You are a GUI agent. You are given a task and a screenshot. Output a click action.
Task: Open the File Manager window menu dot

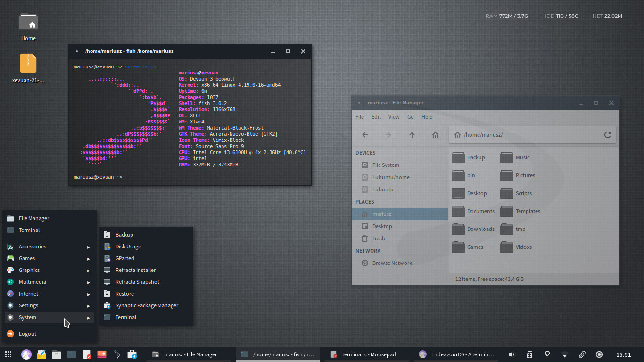pos(359,103)
